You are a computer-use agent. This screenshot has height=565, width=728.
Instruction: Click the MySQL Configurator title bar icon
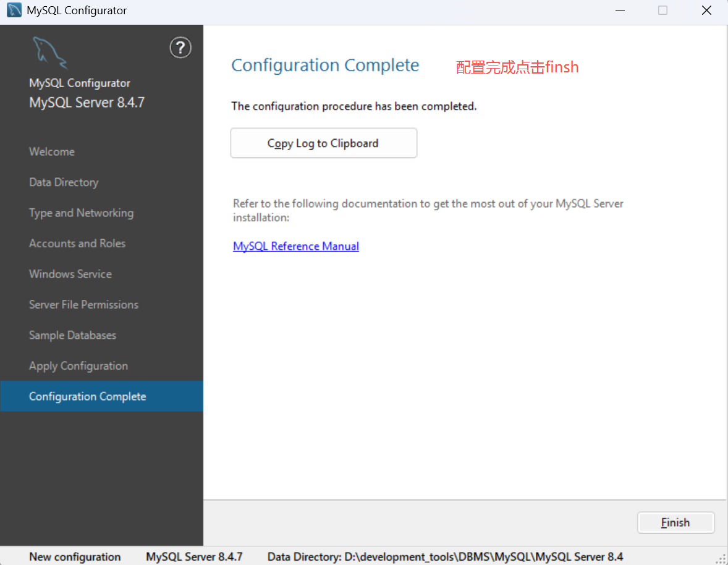click(x=14, y=11)
